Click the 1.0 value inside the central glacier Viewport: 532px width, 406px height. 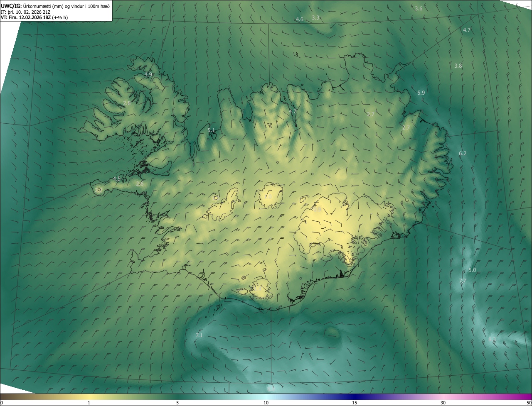coord(268,196)
